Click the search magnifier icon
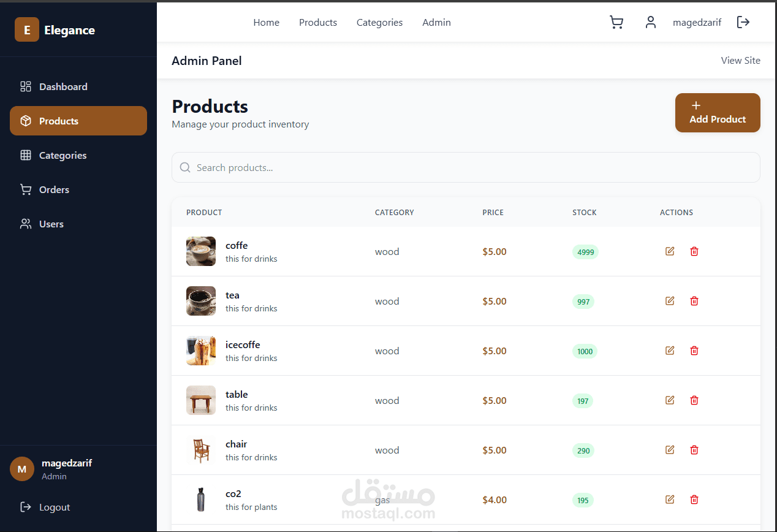The image size is (777, 532). tap(185, 167)
